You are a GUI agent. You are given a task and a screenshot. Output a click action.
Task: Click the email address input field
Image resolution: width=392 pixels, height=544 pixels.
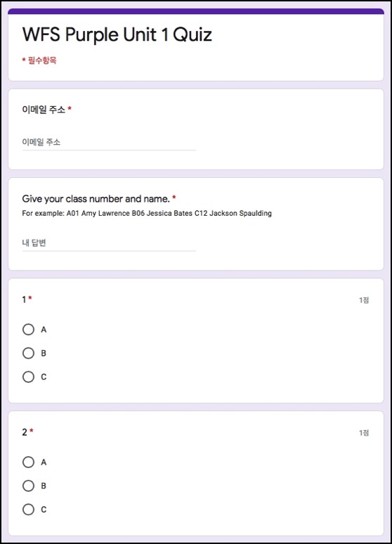(109, 142)
